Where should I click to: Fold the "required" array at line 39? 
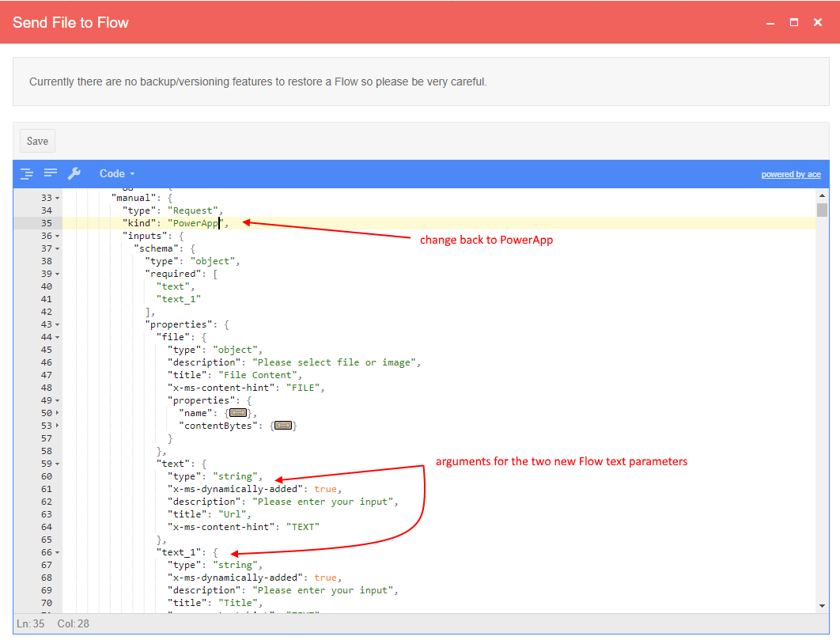(x=58, y=274)
